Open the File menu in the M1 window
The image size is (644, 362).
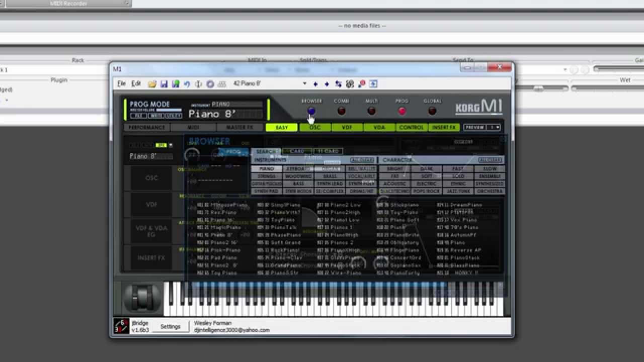click(121, 84)
